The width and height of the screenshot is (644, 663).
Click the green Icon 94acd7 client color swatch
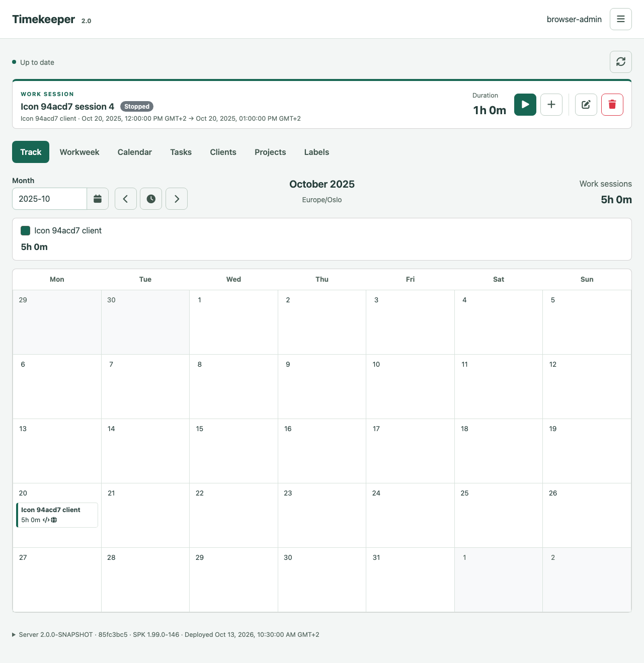26,230
